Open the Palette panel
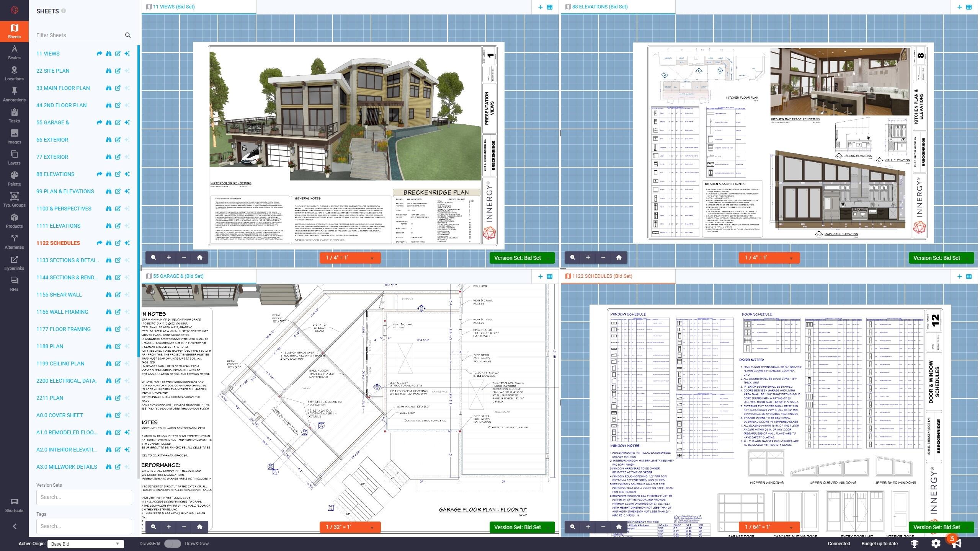 (14, 179)
